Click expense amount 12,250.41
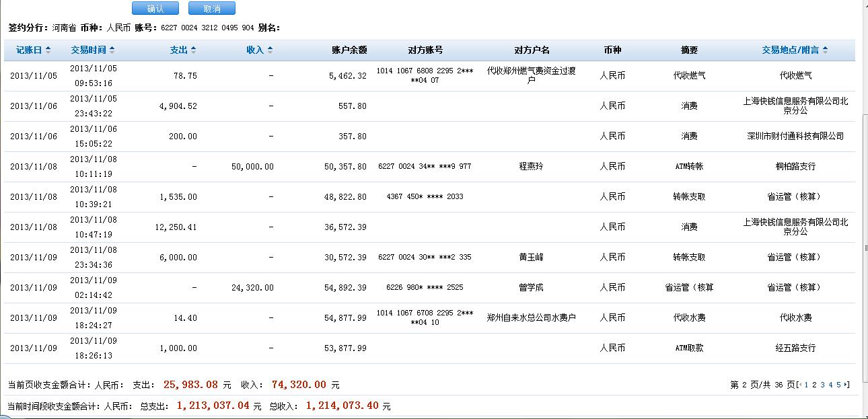The width and height of the screenshot is (868, 419). click(176, 227)
